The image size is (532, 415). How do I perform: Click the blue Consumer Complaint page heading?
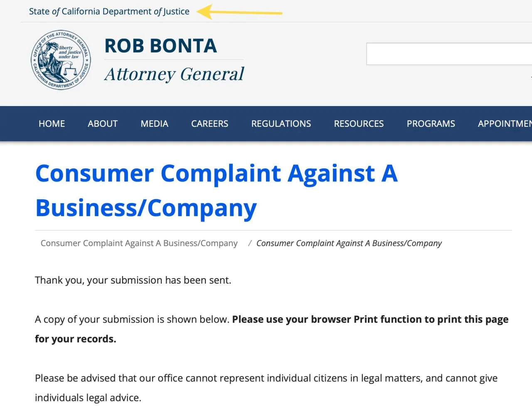pyautogui.click(x=217, y=190)
